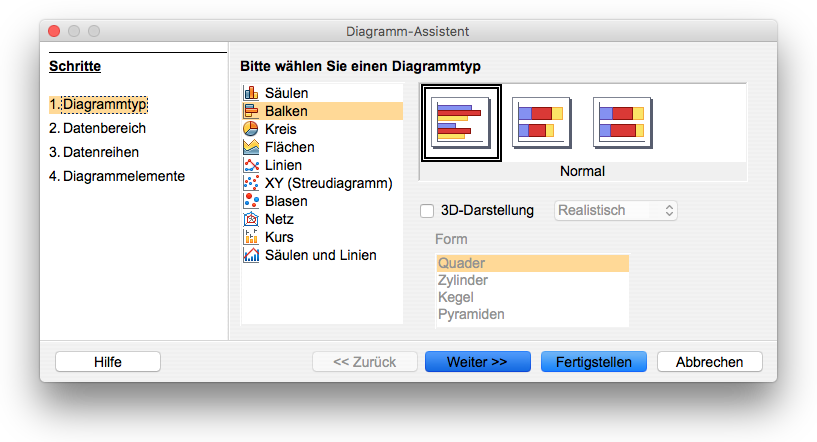
Task: Choose the Säulen und Linien icon
Action: pyautogui.click(x=251, y=255)
